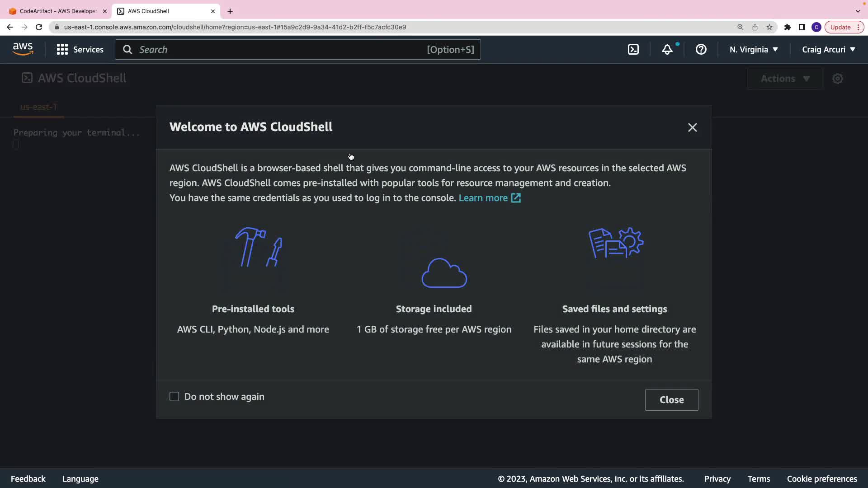The width and height of the screenshot is (868, 488).
Task: Dismiss welcome dialog with X icon
Action: 692,127
